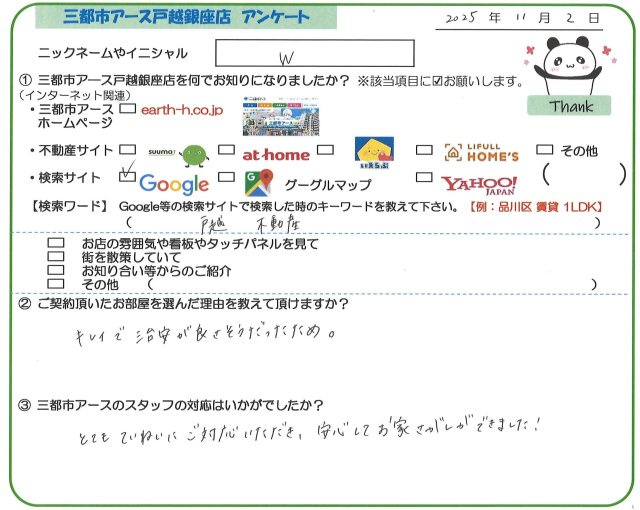
Task: Check the グーグルマップ checkbox
Action: click(x=227, y=177)
